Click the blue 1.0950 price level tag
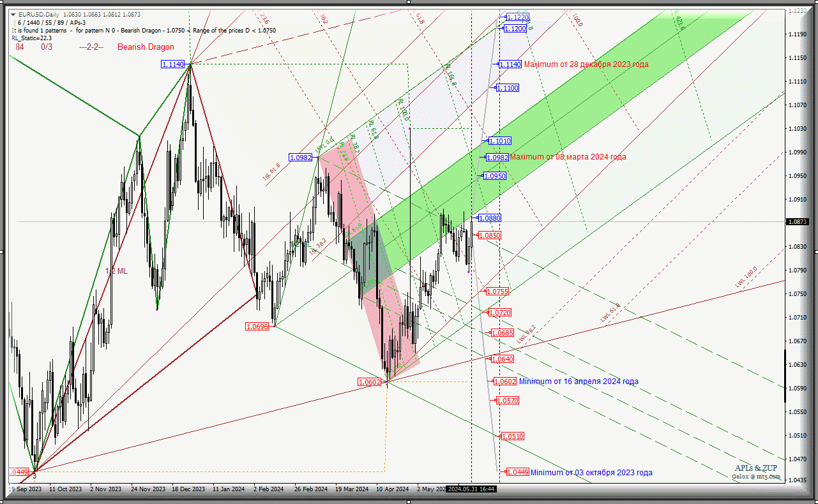Image resolution: width=818 pixels, height=504 pixels. [494, 176]
